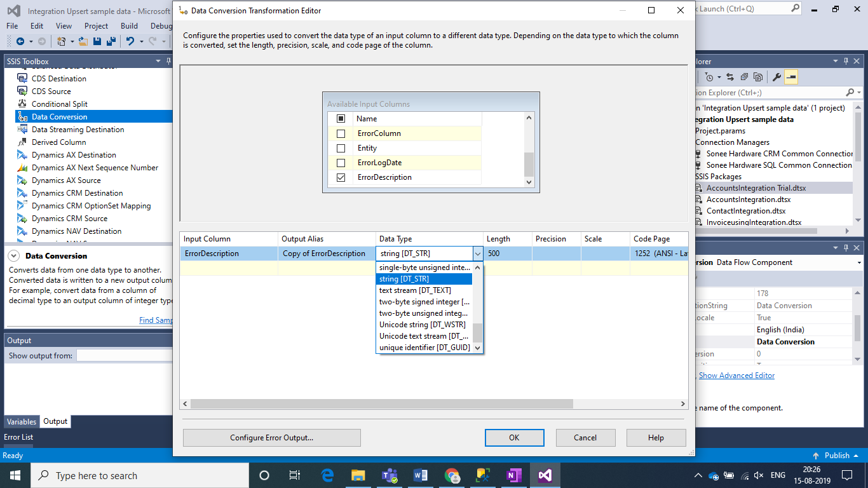This screenshot has width=868, height=488.
Task: Click the Save icon in toolbar
Action: point(97,41)
